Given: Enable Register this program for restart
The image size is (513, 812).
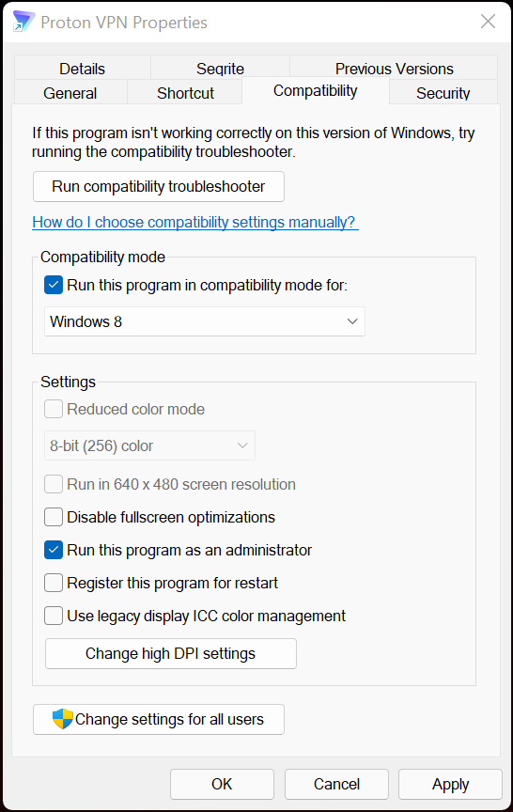Looking at the screenshot, I should (x=54, y=583).
